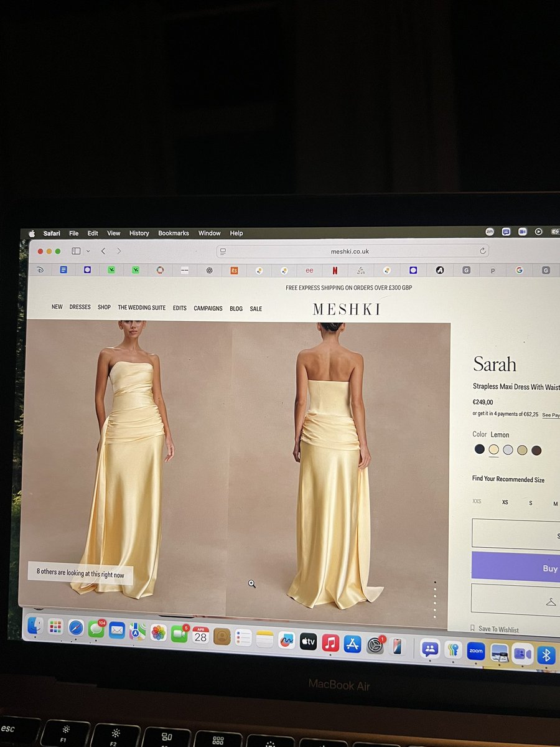Viewport: 560px width, 747px height.
Task: Choose size M
Action: tap(555, 503)
